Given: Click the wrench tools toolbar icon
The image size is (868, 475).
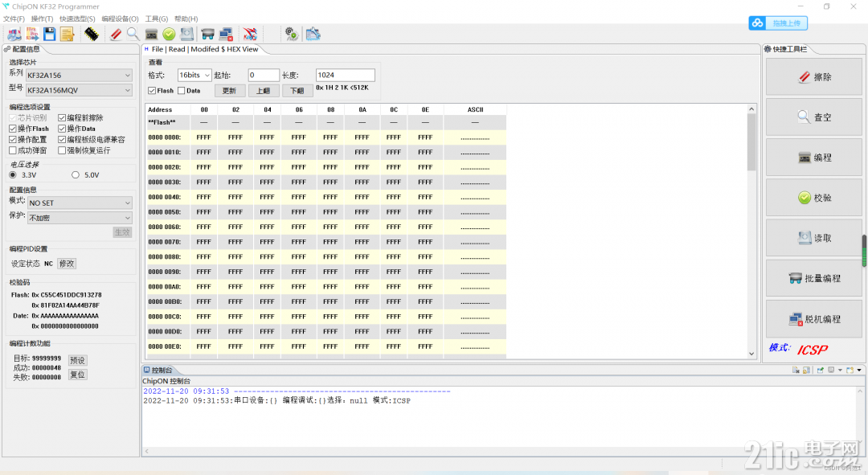Looking at the screenshot, I should (x=313, y=35).
